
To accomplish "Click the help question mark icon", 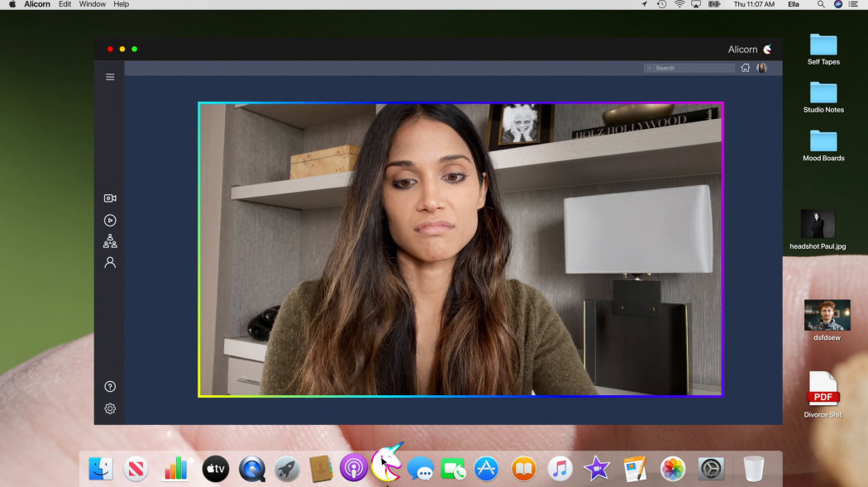I will click(110, 387).
